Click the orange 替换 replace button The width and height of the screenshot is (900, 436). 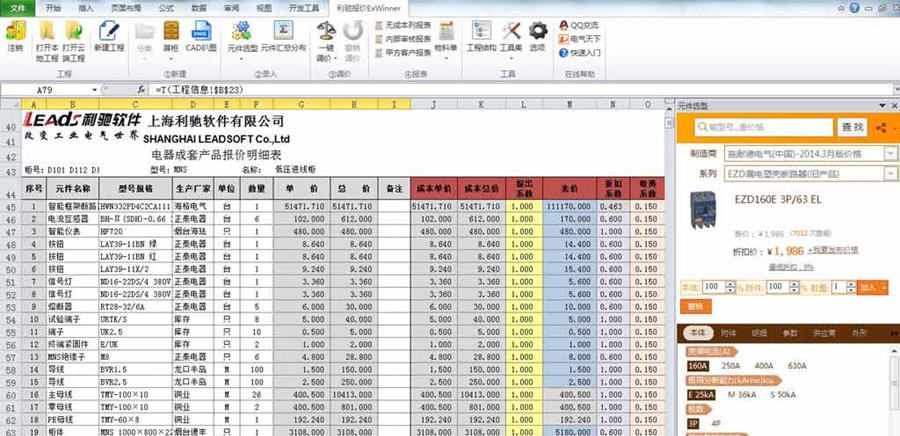pyautogui.click(x=696, y=306)
